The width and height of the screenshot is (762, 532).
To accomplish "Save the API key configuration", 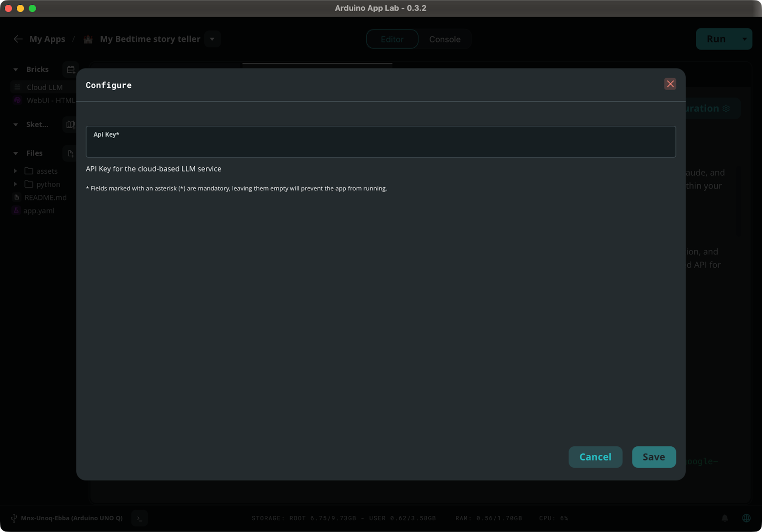I will pos(653,457).
